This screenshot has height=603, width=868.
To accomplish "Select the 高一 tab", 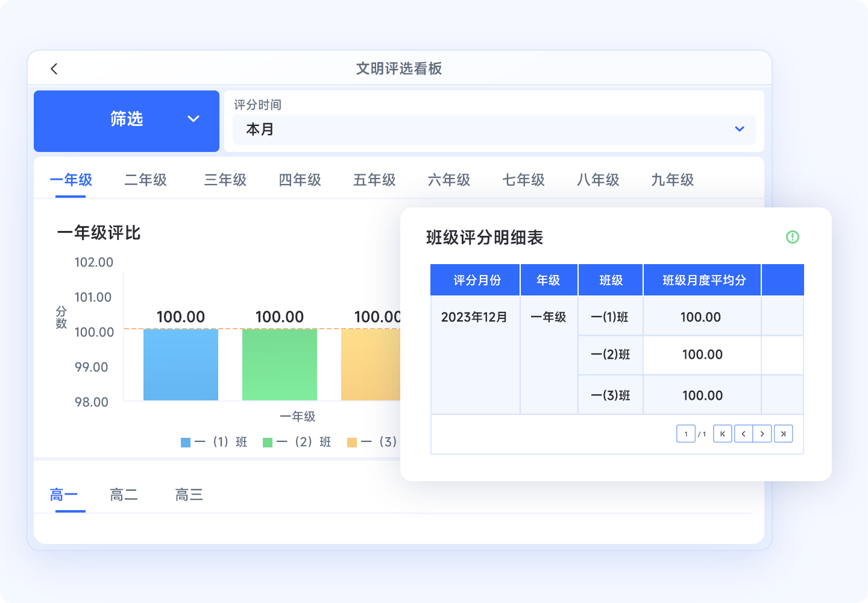I will tap(64, 495).
